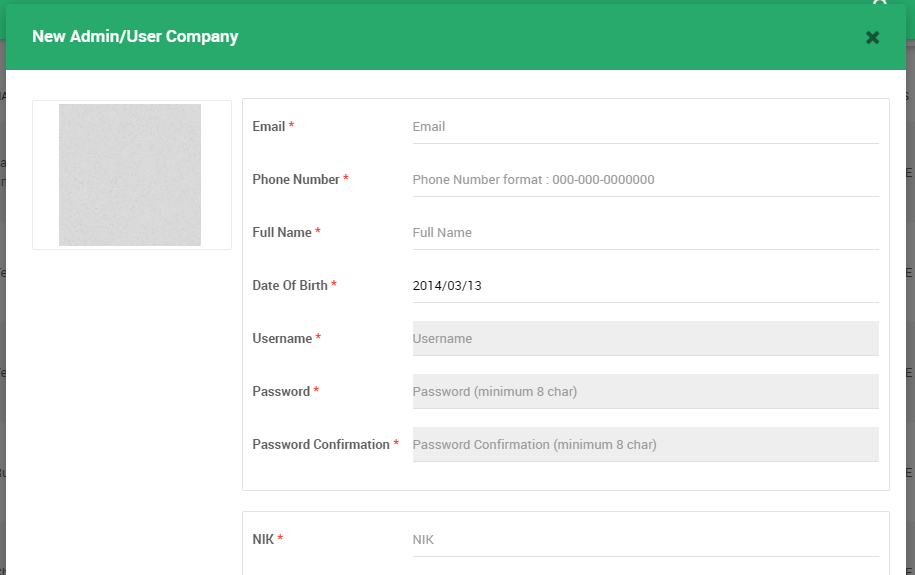Focus the Phone Number field
The image size is (915, 575).
click(x=645, y=180)
